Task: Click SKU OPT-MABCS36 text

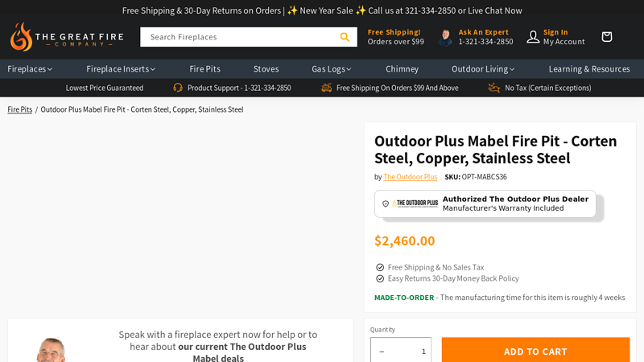Action: coord(476,177)
